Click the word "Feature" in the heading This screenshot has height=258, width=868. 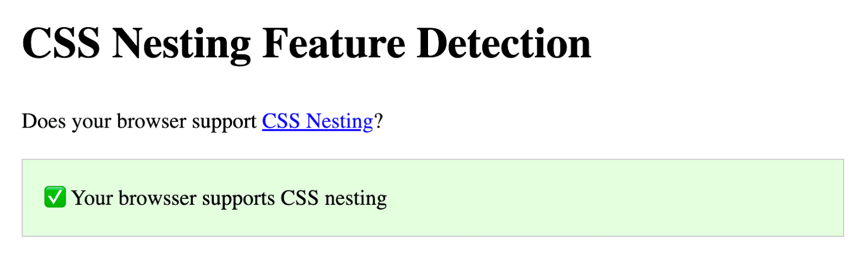click(334, 43)
